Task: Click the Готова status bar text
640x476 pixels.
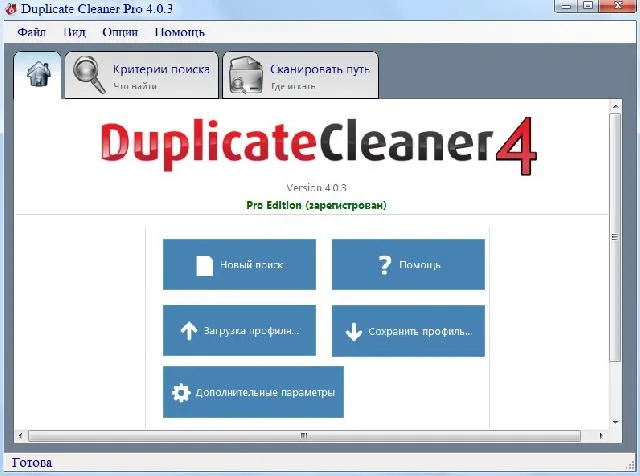Action: click(32, 463)
